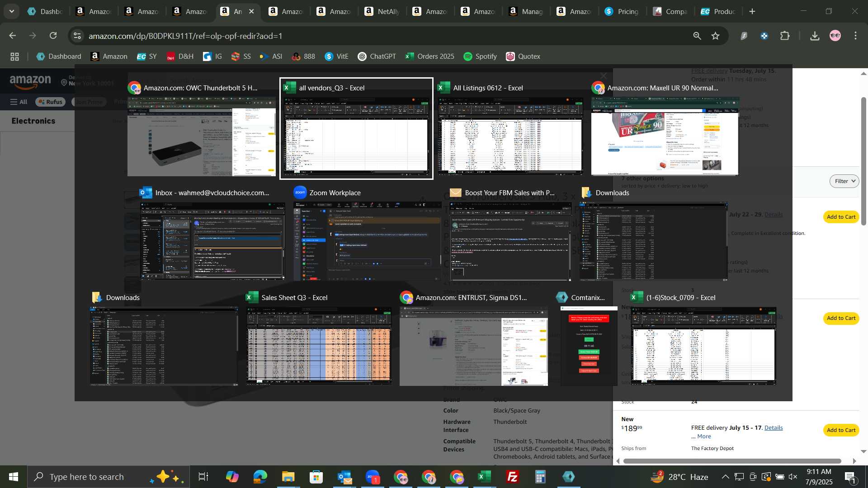The width and height of the screenshot is (868, 488).
Task: Expand the tab search dropdown arrow
Action: pyautogui.click(x=11, y=11)
